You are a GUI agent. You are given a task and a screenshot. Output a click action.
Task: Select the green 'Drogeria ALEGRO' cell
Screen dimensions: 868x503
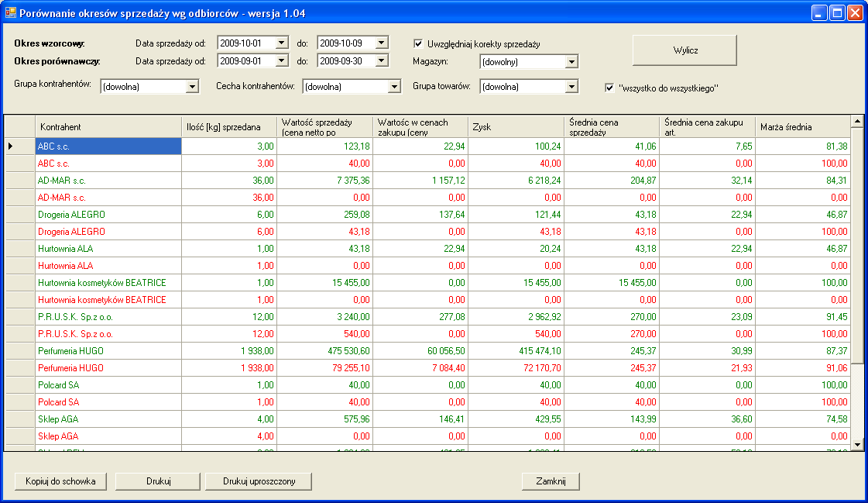(108, 215)
